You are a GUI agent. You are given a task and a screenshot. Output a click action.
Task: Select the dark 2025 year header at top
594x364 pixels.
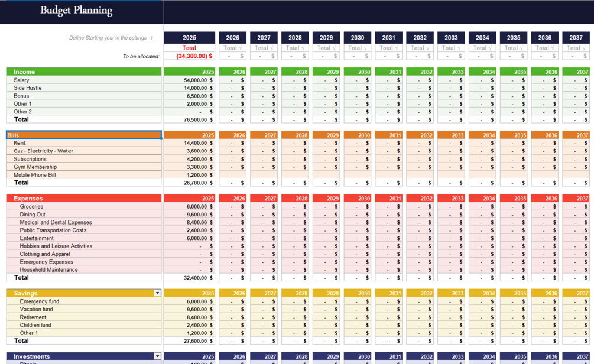(x=189, y=37)
